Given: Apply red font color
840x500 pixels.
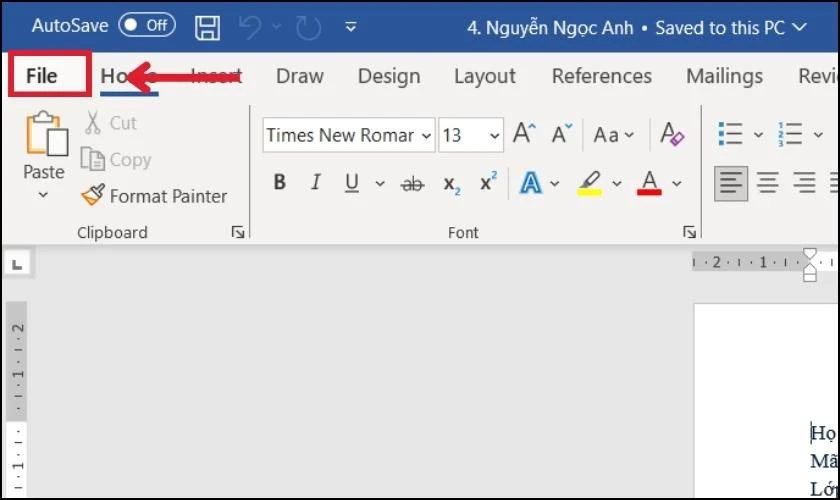Looking at the screenshot, I should (649, 183).
